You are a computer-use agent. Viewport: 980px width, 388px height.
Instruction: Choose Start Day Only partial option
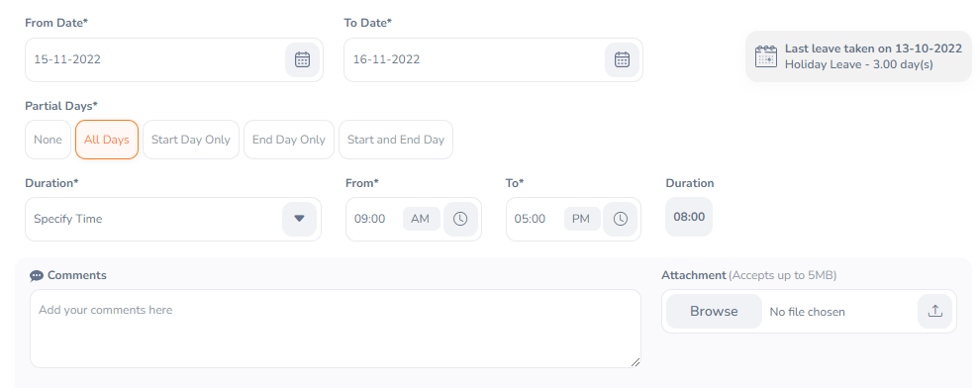coord(191,140)
